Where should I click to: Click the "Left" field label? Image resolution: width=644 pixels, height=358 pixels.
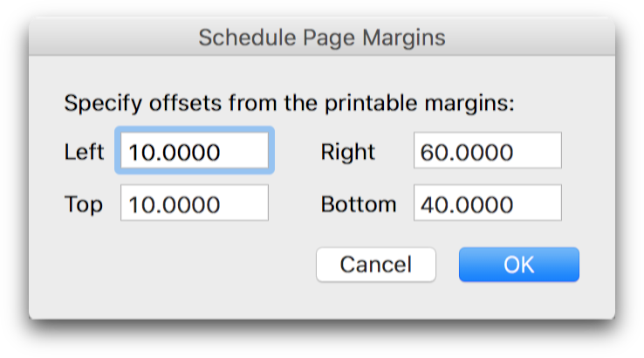click(85, 152)
